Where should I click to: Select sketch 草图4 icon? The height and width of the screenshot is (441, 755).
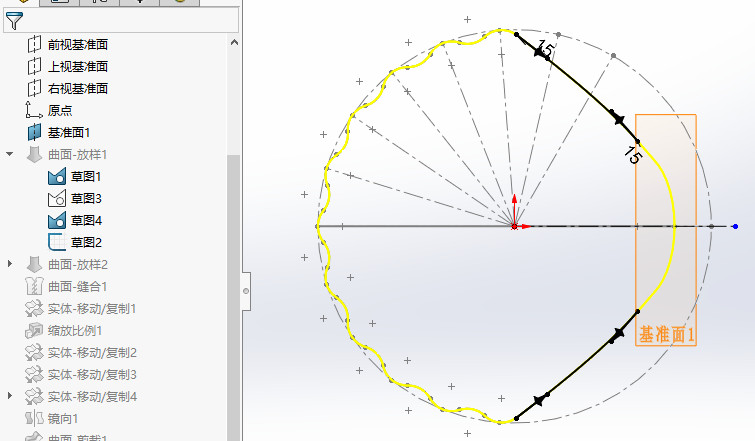57,220
